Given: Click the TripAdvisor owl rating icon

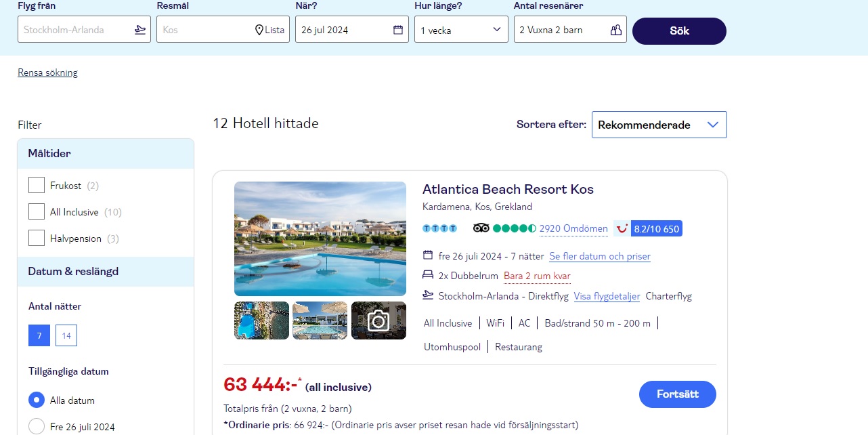Looking at the screenshot, I should click(x=481, y=228).
